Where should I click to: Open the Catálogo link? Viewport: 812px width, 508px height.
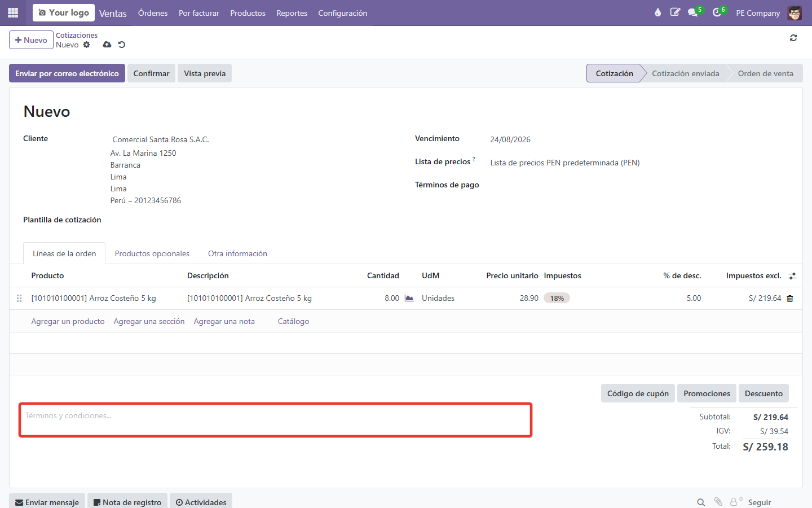point(293,321)
